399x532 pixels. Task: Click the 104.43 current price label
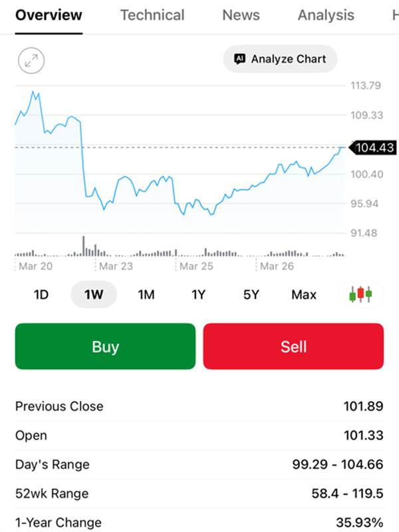click(x=374, y=148)
